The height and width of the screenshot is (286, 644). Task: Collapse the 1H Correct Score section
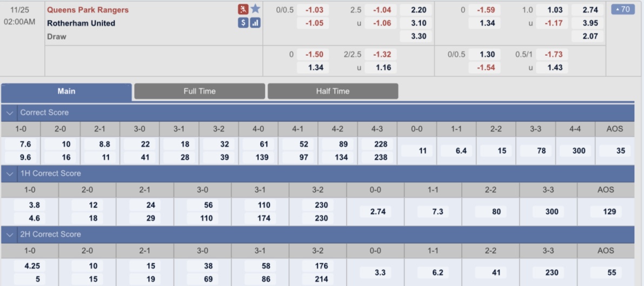point(10,174)
